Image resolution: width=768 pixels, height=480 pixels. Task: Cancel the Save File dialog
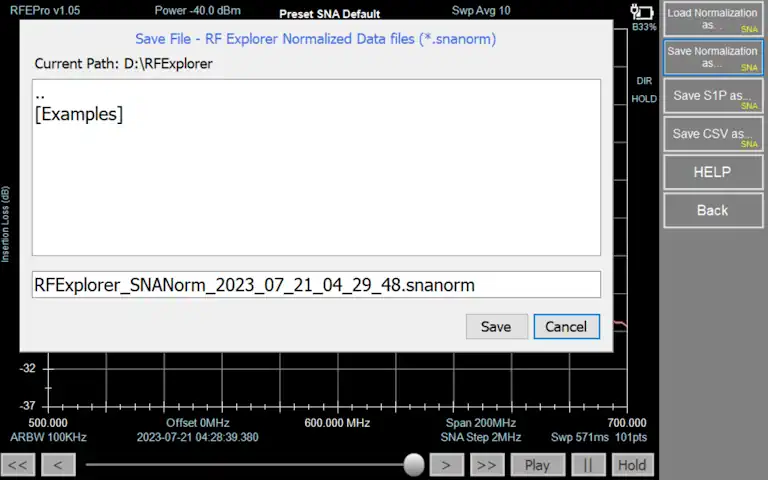coord(566,327)
